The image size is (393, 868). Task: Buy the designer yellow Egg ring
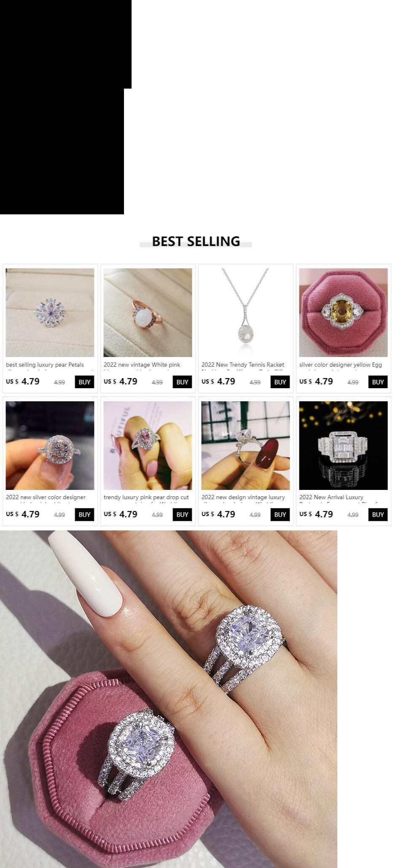pyautogui.click(x=378, y=382)
